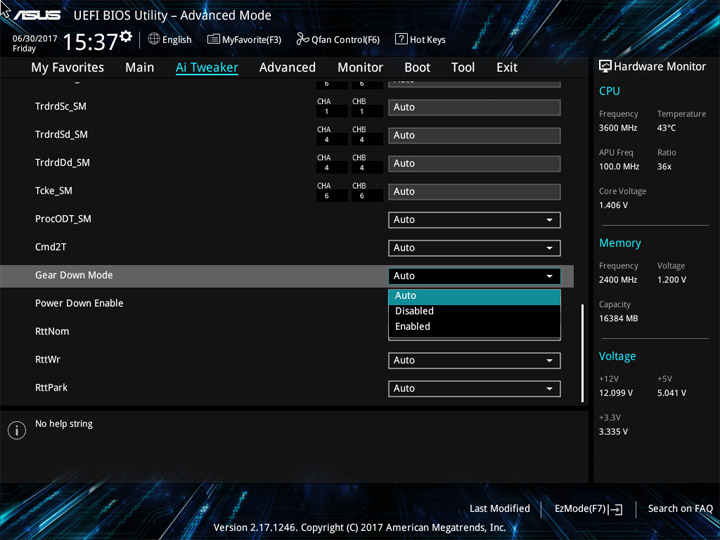The width and height of the screenshot is (720, 540).
Task: Click the Hot Keys question icon
Action: coord(401,39)
